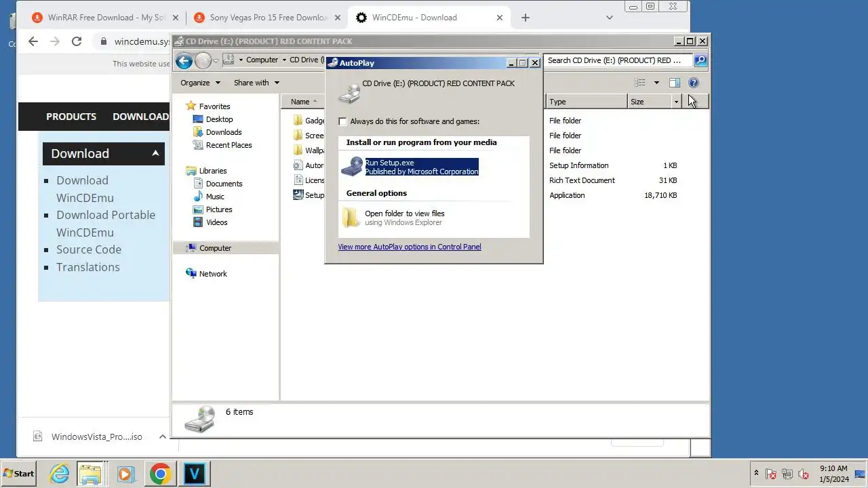Open Vegas Pro taskbar icon
Image resolution: width=868 pixels, height=488 pixels.
195,474
